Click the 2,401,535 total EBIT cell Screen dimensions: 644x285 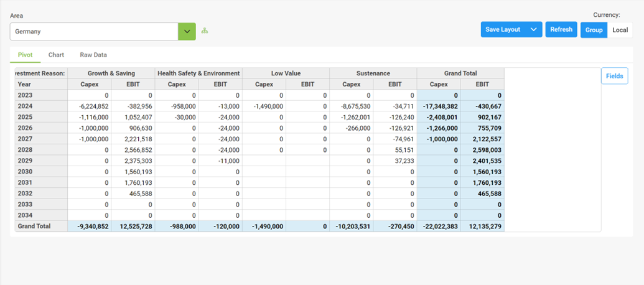(483, 161)
